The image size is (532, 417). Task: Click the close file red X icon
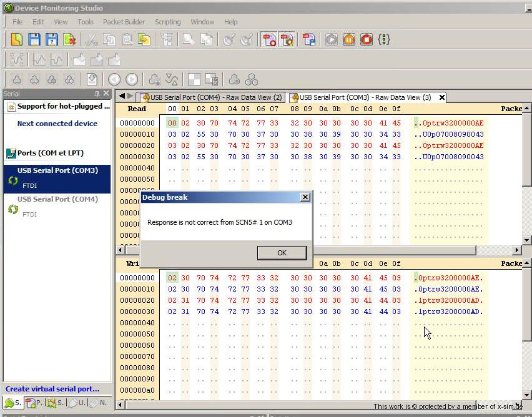pyautogui.click(x=69, y=39)
